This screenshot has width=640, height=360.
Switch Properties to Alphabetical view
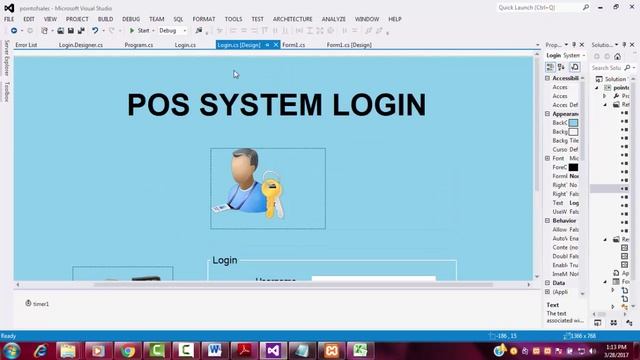561,67
